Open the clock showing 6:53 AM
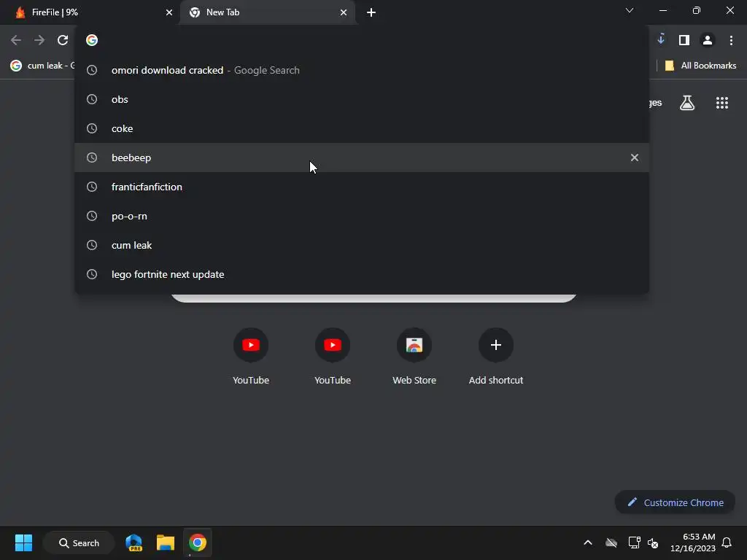Image resolution: width=747 pixels, height=560 pixels. 693,542
